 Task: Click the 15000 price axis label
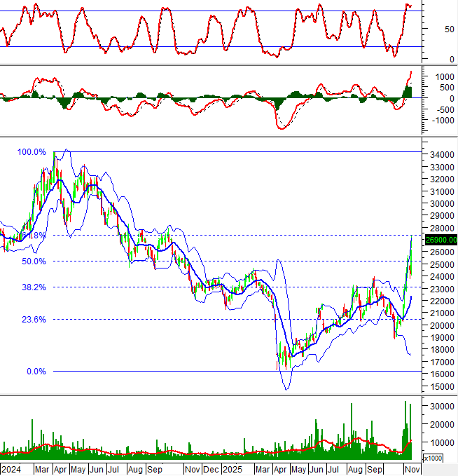(x=440, y=387)
